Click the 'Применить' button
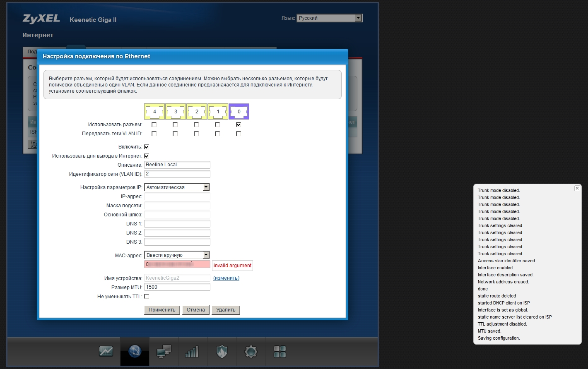Viewport: 588px width, 369px height. tap(162, 310)
